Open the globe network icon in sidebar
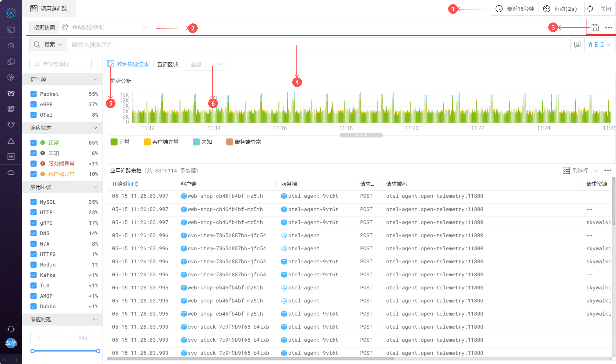Viewport: 616px width, 364px height. tap(11, 109)
